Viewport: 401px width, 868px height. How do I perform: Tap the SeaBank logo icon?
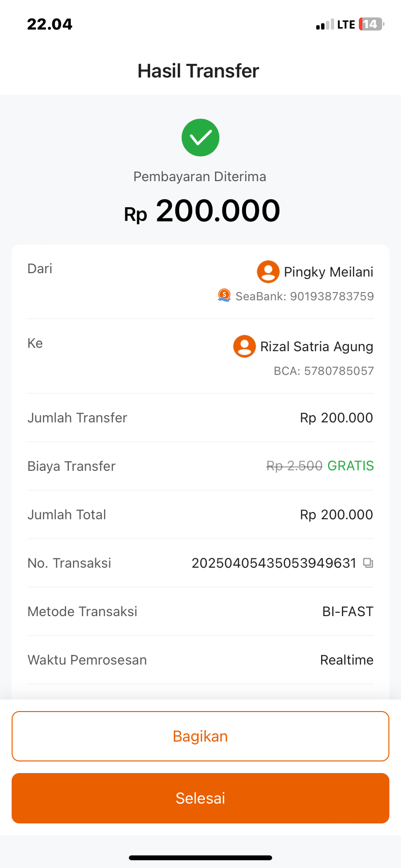tap(224, 295)
